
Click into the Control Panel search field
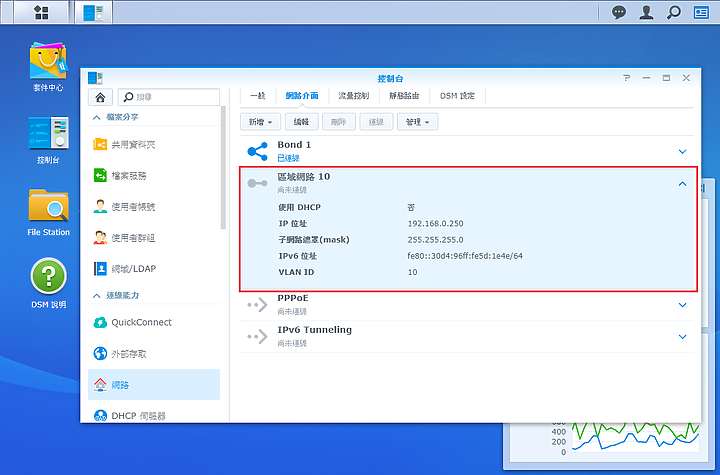coord(169,97)
